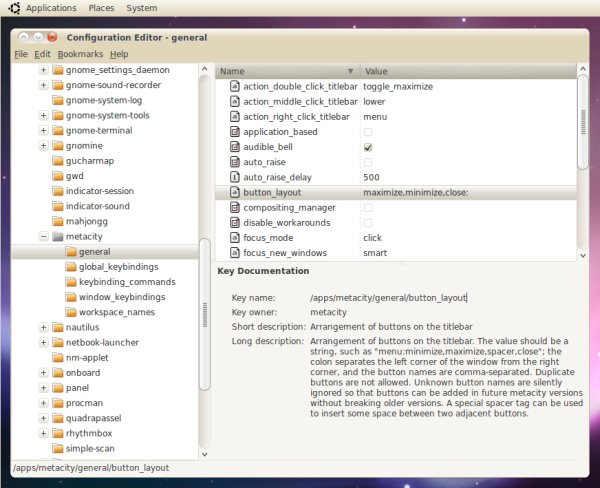Click the simple-scan folder icon
Viewport: 600px width, 488px height.
[58, 448]
